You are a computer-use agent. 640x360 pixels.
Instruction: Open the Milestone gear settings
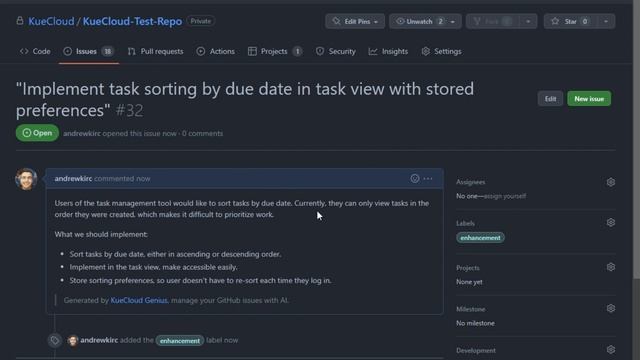click(x=611, y=308)
